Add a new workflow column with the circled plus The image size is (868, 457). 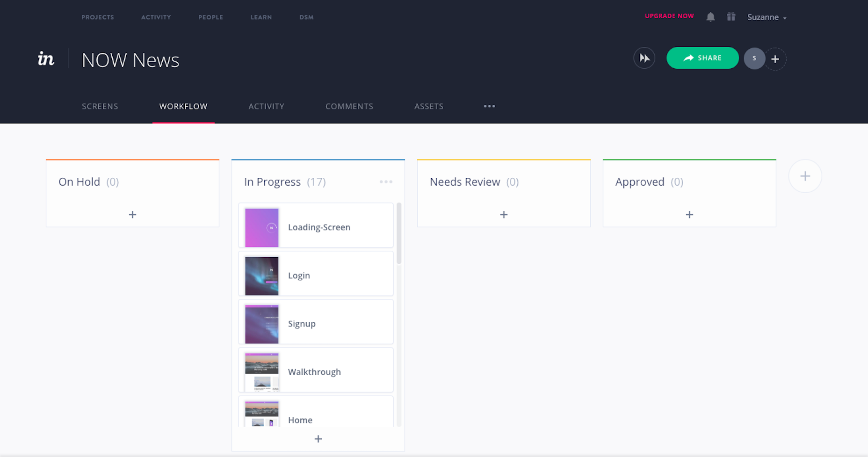[805, 176]
